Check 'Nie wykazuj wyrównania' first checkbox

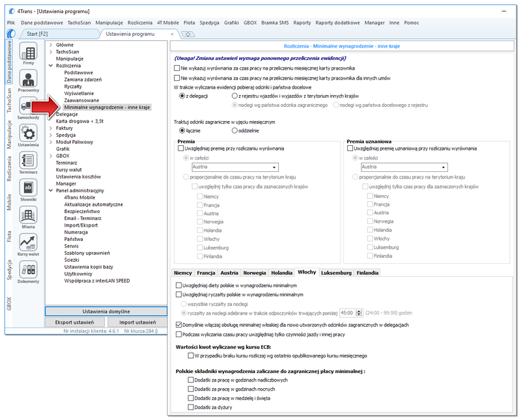(176, 68)
